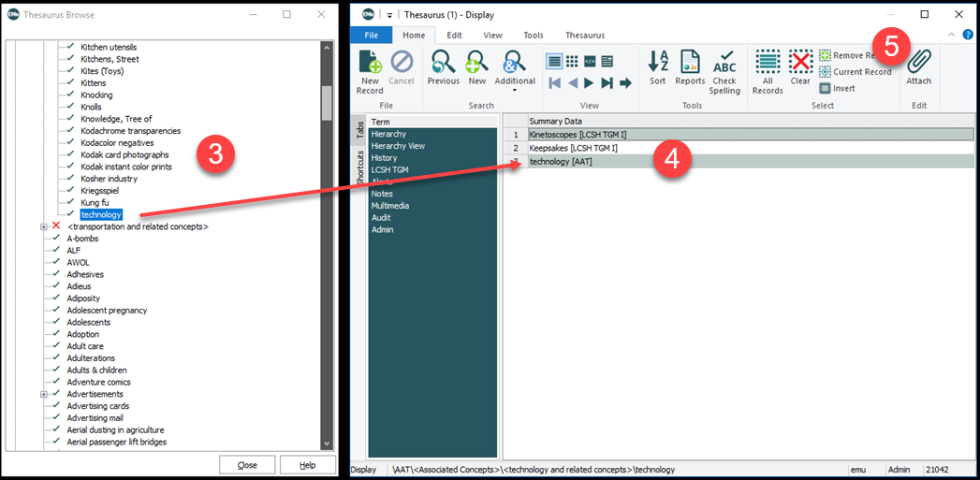This screenshot has width=980, height=480.
Task: Click the Help button
Action: [307, 465]
